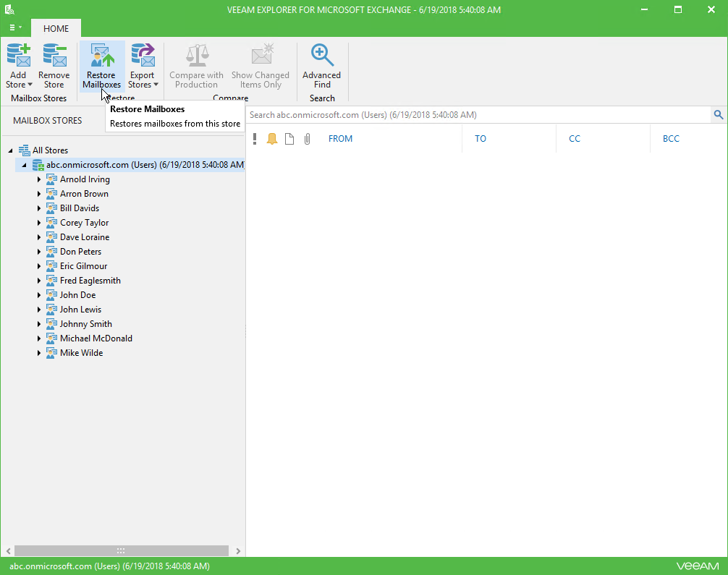The height and width of the screenshot is (575, 728).
Task: Click Dave Loraine mailbox icon
Action: tap(51, 237)
